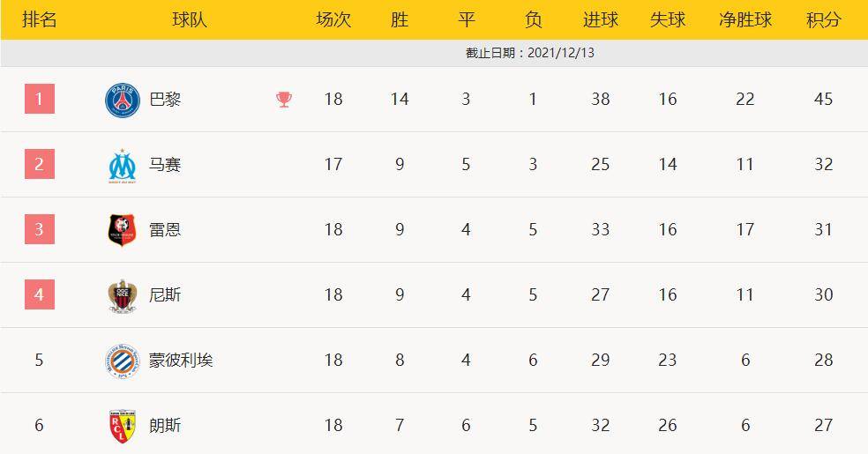Click the 场次 column header
Image resolution: width=868 pixels, height=454 pixels.
click(x=333, y=19)
